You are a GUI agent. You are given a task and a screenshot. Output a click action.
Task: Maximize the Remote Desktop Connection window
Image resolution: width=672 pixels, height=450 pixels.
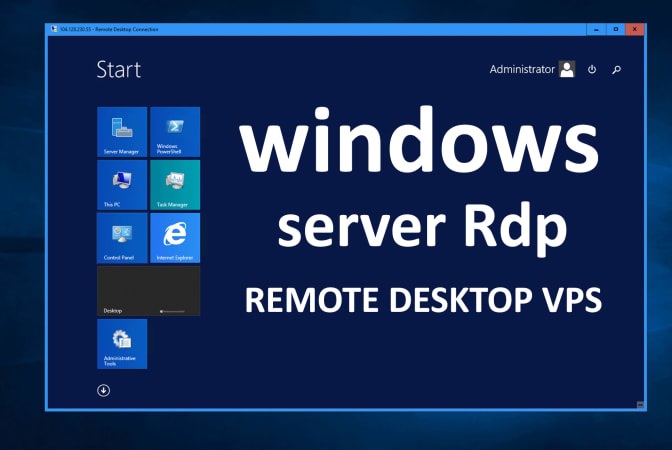(x=616, y=29)
